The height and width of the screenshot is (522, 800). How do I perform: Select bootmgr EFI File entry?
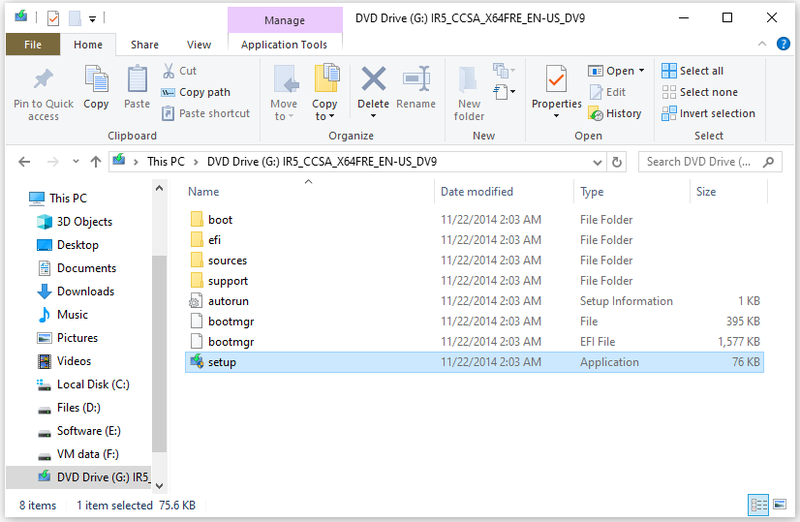click(474, 342)
